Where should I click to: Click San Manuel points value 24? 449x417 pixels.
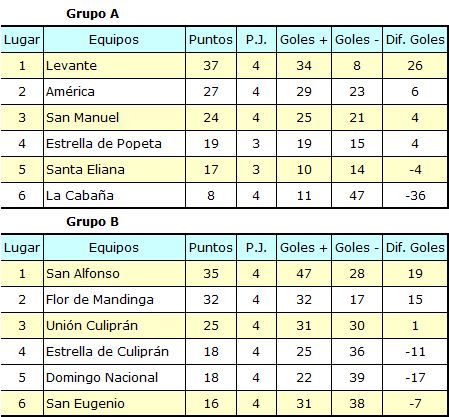point(211,118)
